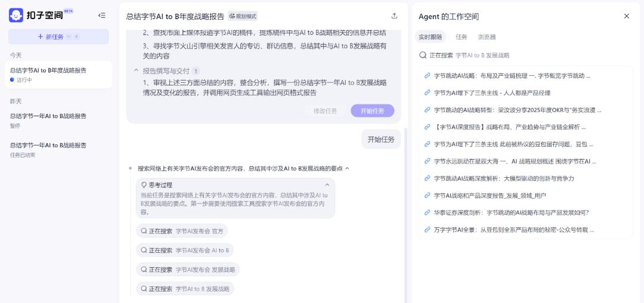Click the 修改任务 button
The image size is (644, 303).
pyautogui.click(x=325, y=111)
